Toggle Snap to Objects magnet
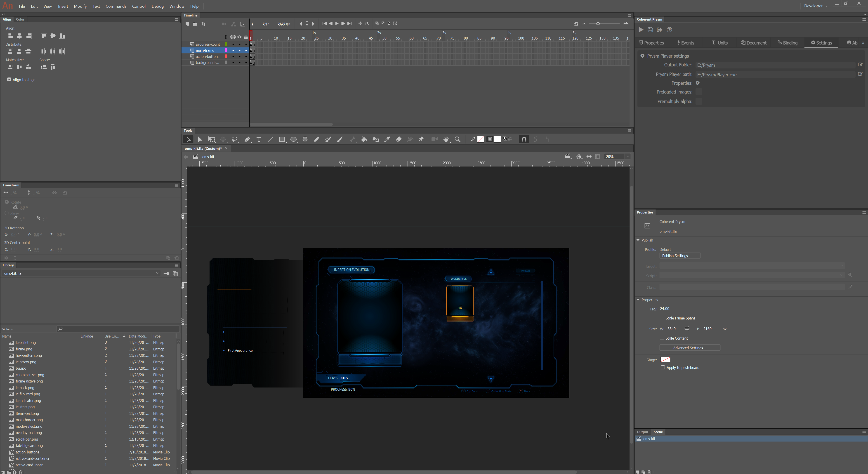The image size is (868, 474). coord(524,139)
